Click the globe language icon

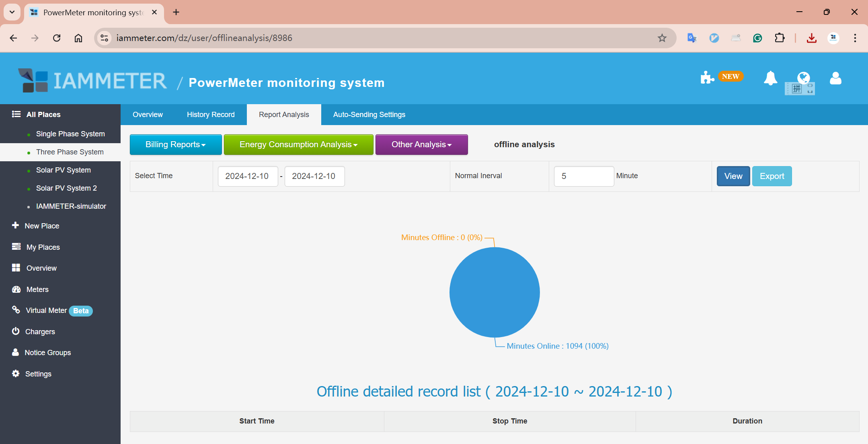[804, 77]
